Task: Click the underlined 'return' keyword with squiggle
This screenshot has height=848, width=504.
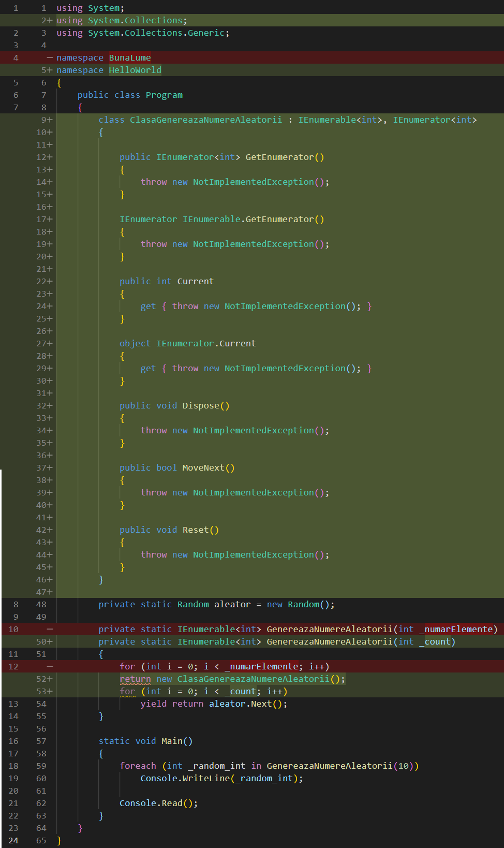Action: 135,679
